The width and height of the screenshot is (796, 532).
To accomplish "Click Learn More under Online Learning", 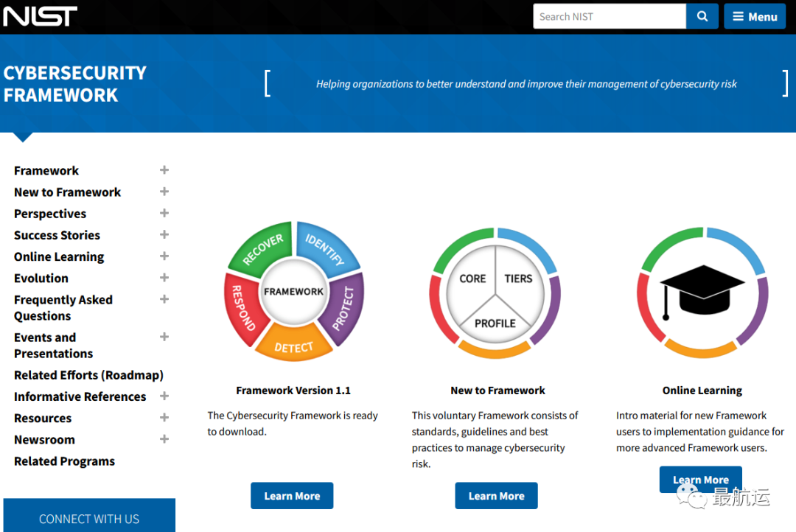I will 701,480.
